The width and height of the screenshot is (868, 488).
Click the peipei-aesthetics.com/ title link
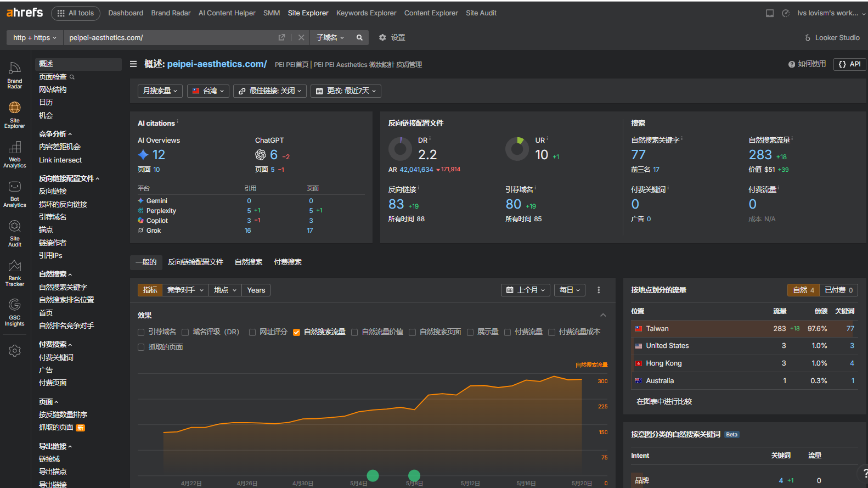[217, 64]
